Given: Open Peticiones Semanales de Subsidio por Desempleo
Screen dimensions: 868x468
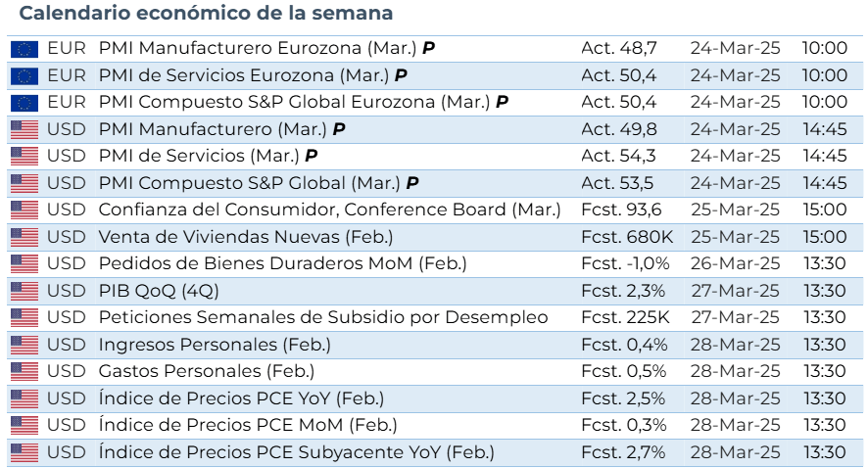Looking at the screenshot, I should click(323, 317).
